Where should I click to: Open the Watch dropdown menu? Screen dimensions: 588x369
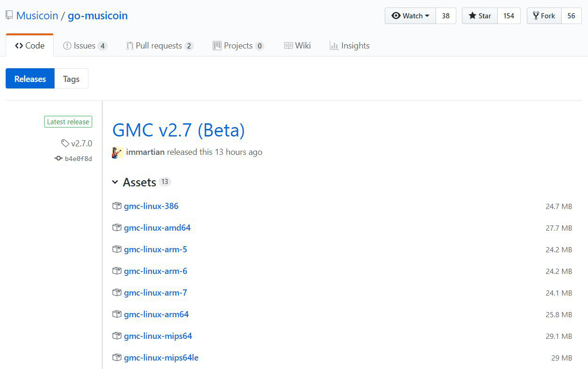(x=410, y=16)
